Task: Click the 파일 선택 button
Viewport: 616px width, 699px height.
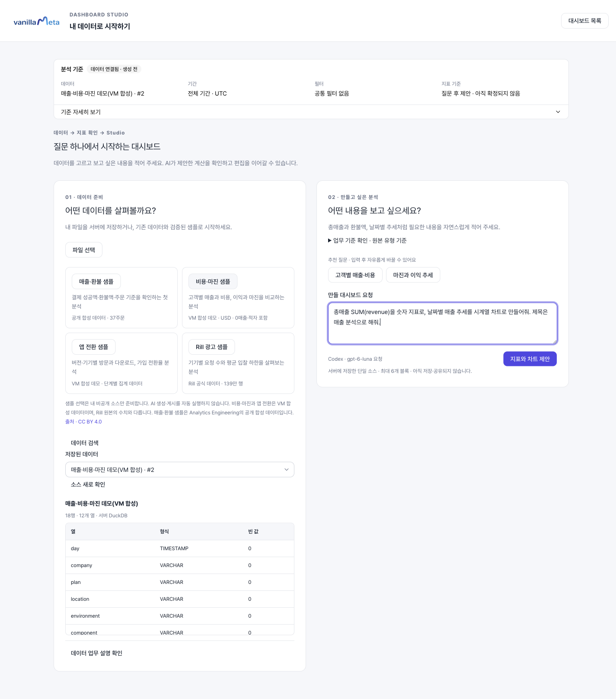Action: (84, 250)
